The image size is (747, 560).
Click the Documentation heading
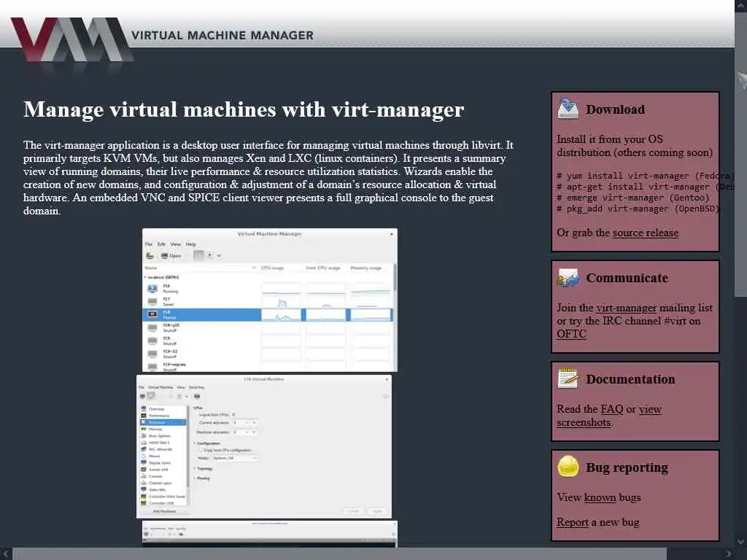pyautogui.click(x=630, y=379)
